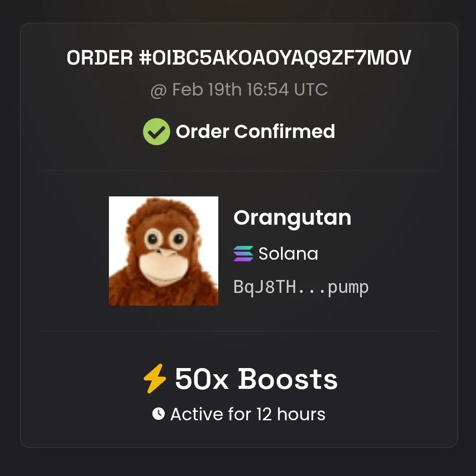Click the Order Confirmed status text
Viewport: 476px width, 476px height.
(x=255, y=131)
